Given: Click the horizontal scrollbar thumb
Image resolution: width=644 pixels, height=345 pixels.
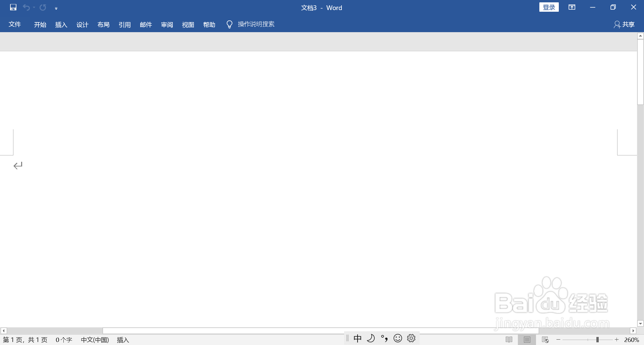Looking at the screenshot, I should tap(320, 331).
